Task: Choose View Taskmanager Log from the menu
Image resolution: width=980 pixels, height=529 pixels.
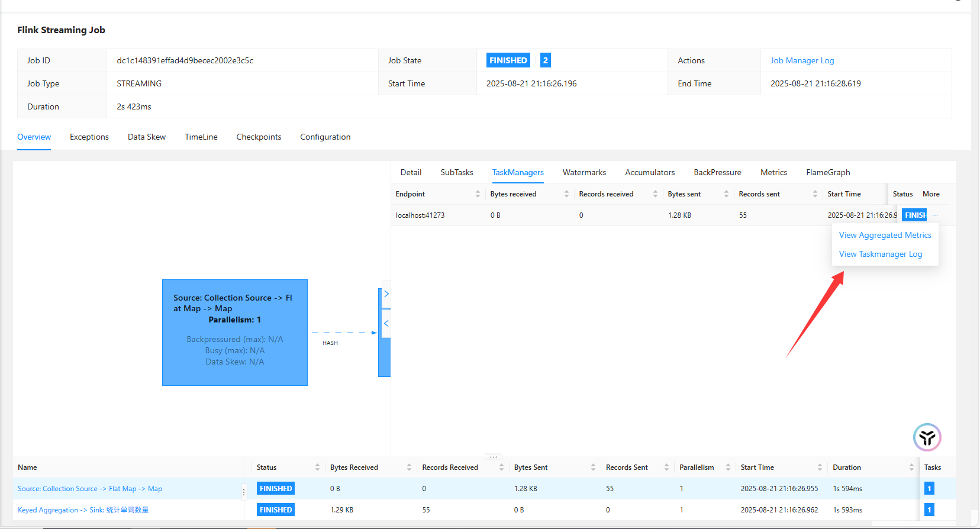Action: 880,254
